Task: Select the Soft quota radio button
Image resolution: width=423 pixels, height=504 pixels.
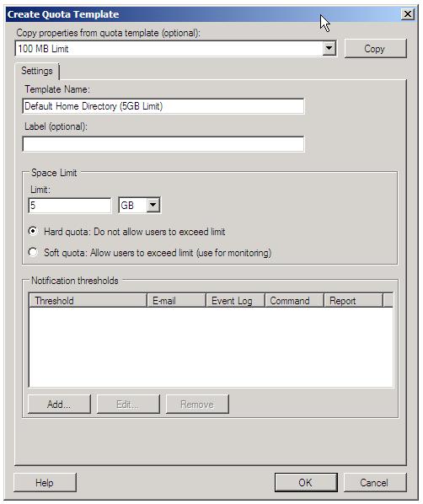Action: [x=33, y=252]
